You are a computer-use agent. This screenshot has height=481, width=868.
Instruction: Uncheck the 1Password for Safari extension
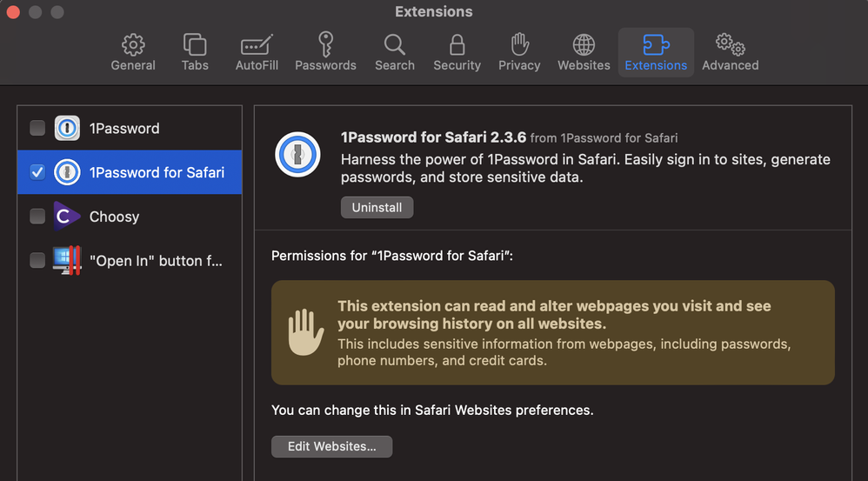[37, 172]
